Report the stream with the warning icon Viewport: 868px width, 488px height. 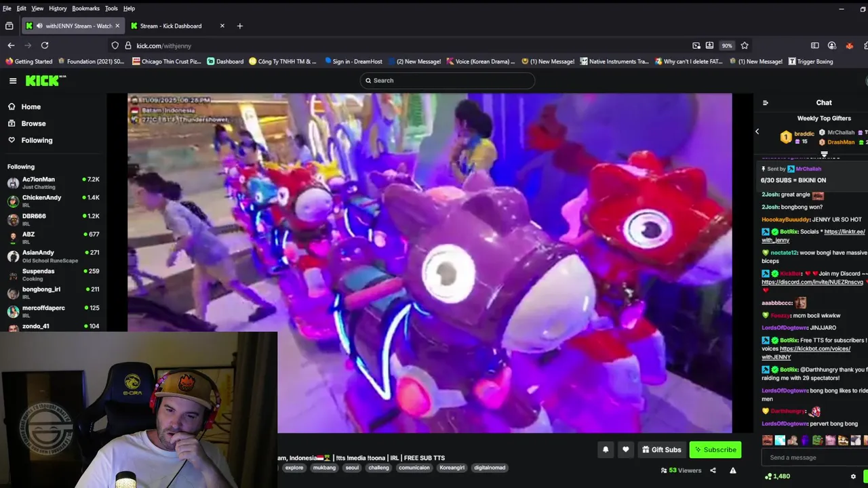click(x=732, y=470)
